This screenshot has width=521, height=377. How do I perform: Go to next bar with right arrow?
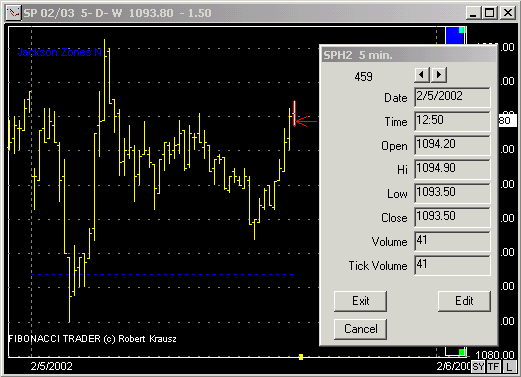pyautogui.click(x=439, y=75)
